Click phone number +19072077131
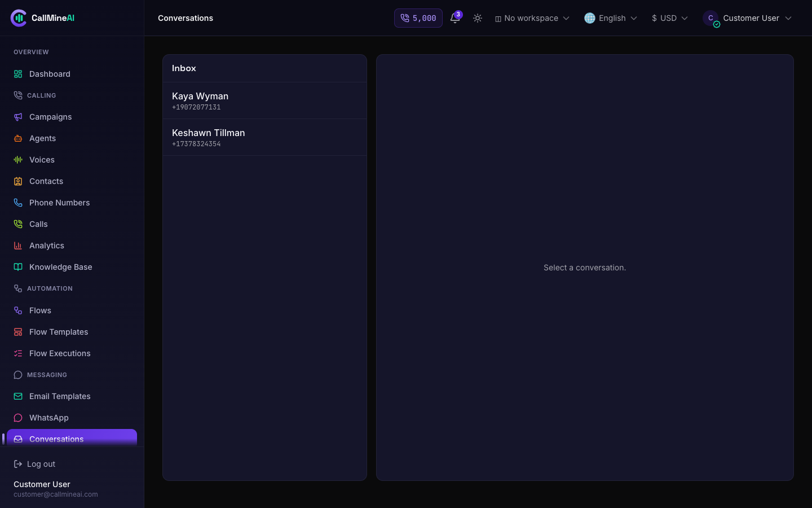Screen dimensions: 812x508 pyautogui.click(x=196, y=107)
